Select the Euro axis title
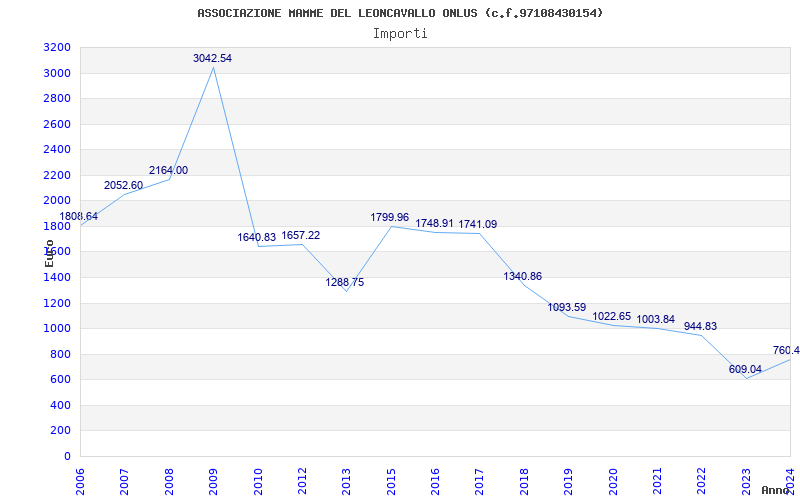 [x=49, y=253]
